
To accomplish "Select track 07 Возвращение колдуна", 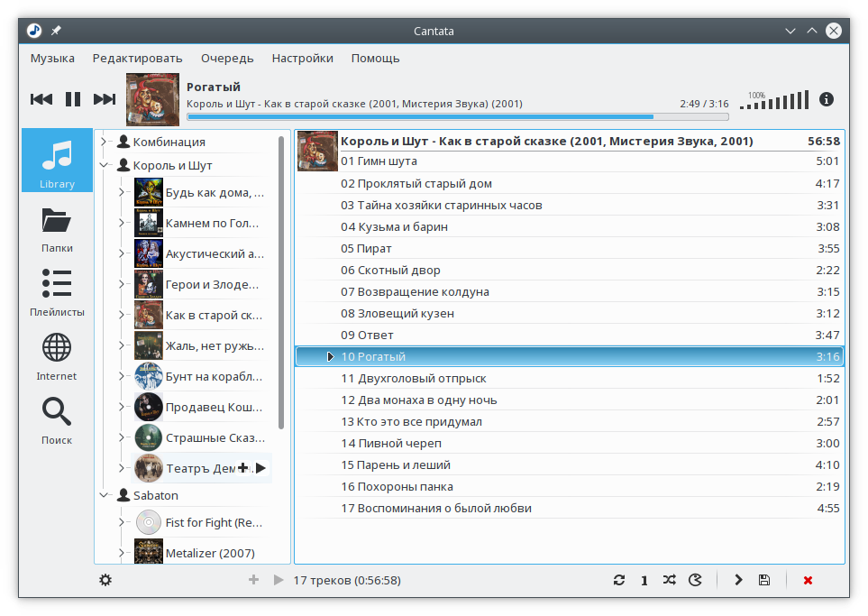I will click(x=571, y=291).
